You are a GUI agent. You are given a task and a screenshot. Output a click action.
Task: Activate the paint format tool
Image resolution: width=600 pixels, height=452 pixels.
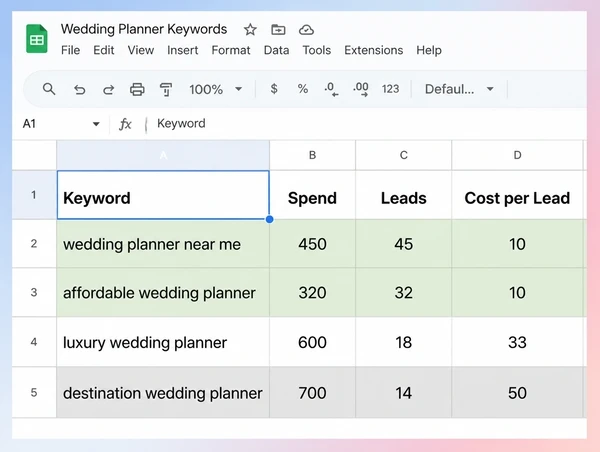(x=166, y=90)
